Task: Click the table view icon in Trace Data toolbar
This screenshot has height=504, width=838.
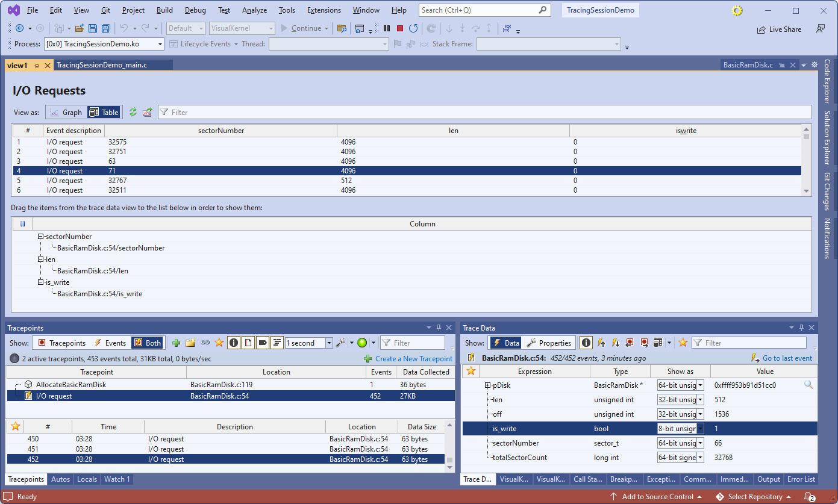Action: [x=658, y=343]
